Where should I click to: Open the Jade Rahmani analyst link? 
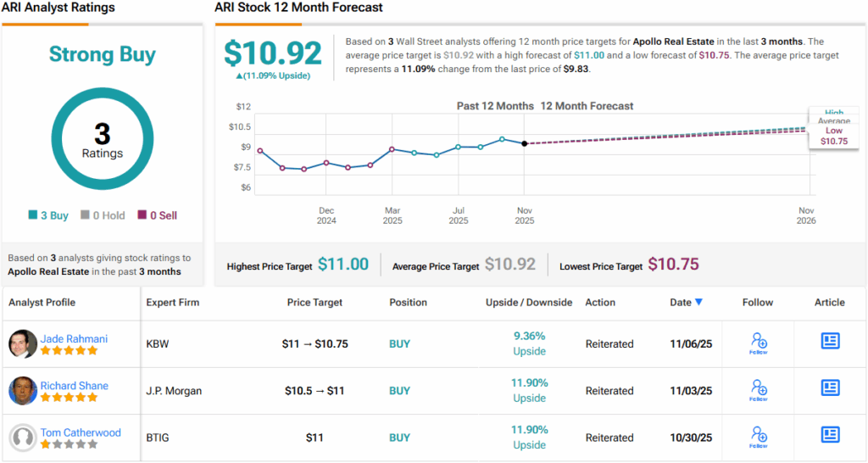click(74, 338)
